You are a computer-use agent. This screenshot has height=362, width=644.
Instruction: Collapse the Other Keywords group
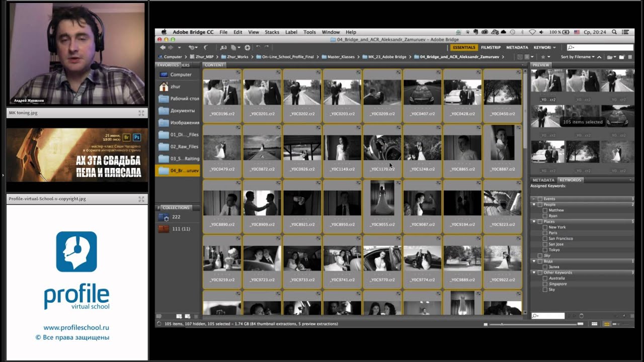click(534, 273)
